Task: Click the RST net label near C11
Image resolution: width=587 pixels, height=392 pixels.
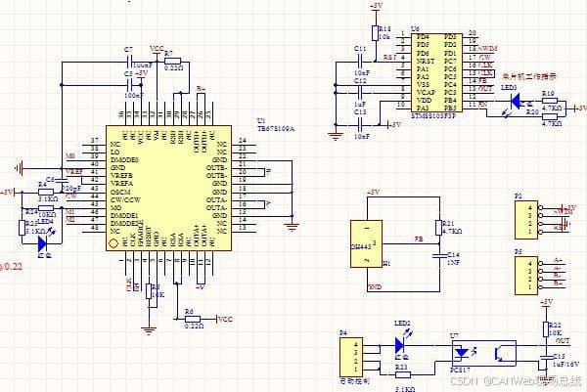Action: pos(389,58)
